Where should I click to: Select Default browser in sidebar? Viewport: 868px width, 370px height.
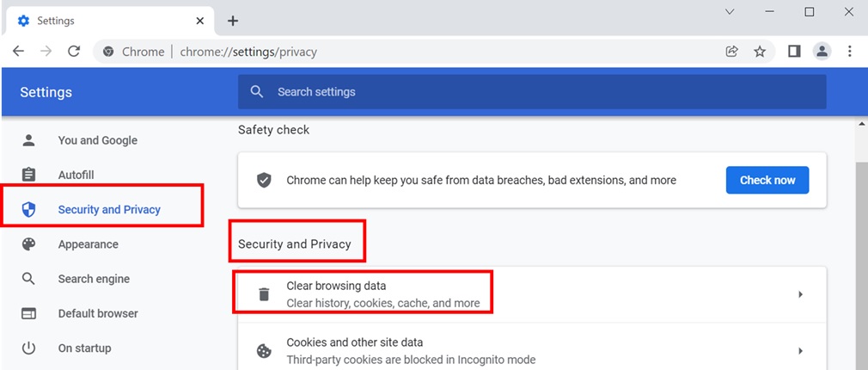tap(97, 313)
